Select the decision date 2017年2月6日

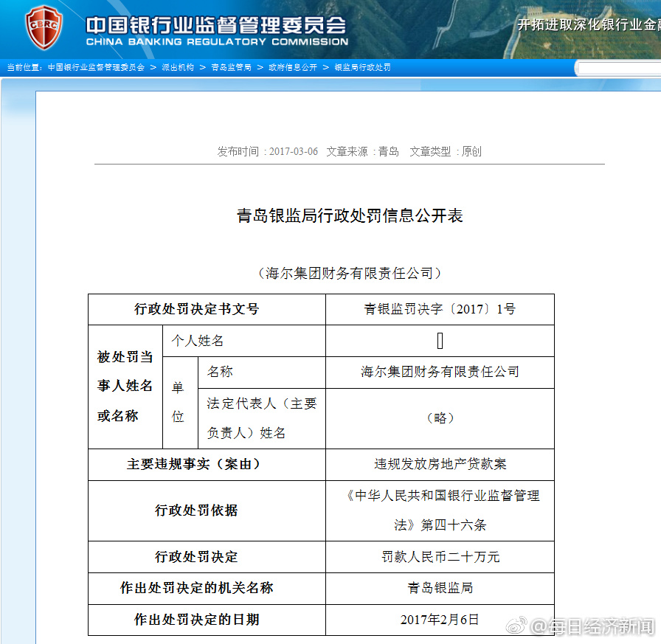(x=440, y=620)
